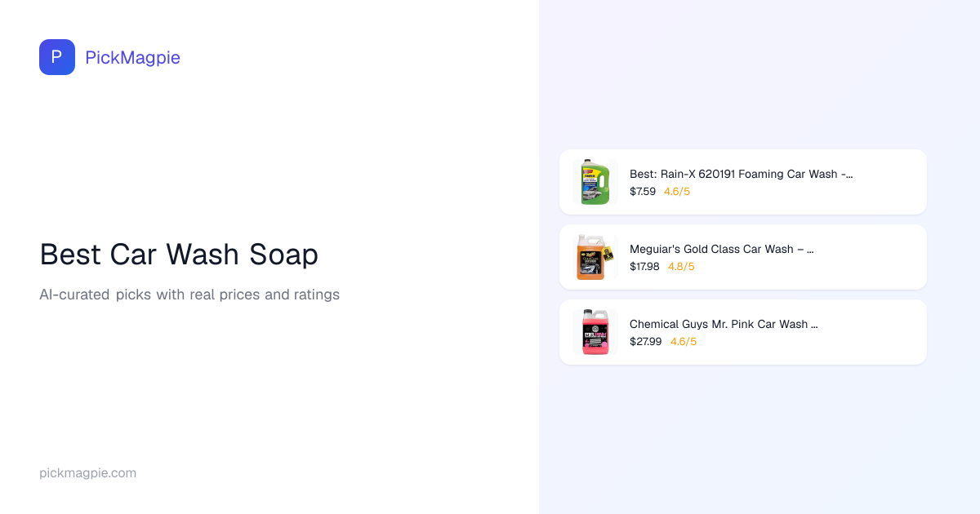This screenshot has width=980, height=514.
Task: View the Chemical Guys Mr. Pink thumbnail
Action: pyautogui.click(x=595, y=332)
